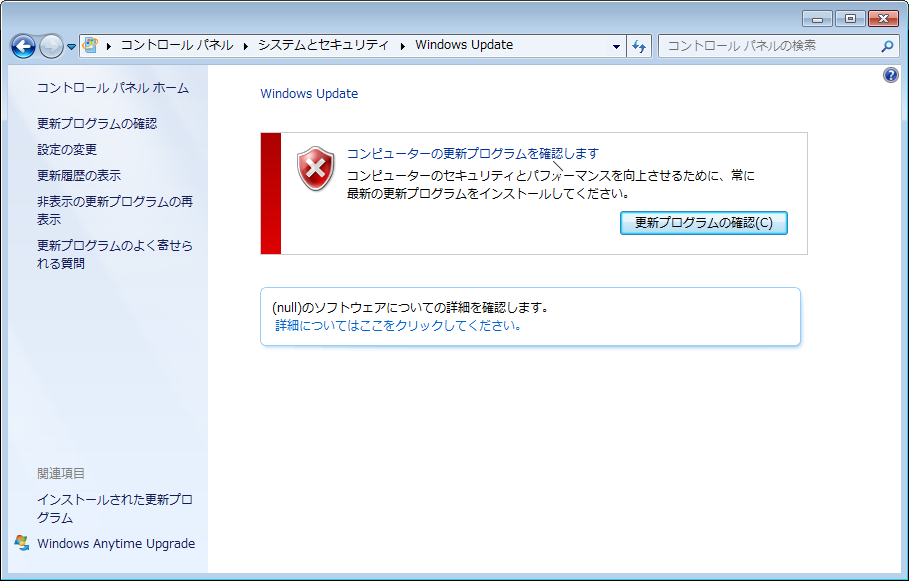Open Windows Anytime Upgrade link
Screen dimensions: 909x581
click(x=116, y=544)
